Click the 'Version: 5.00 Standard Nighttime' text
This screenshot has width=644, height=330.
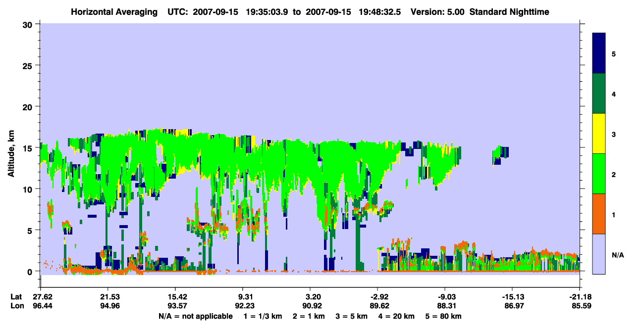[480, 11]
